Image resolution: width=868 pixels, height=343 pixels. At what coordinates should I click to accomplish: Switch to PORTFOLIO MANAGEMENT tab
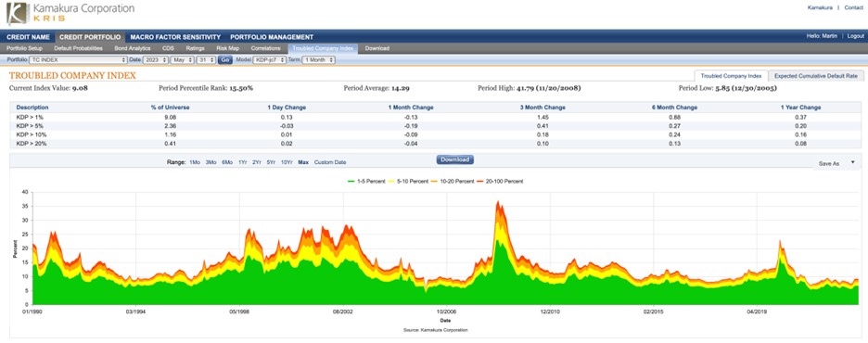[x=271, y=37]
